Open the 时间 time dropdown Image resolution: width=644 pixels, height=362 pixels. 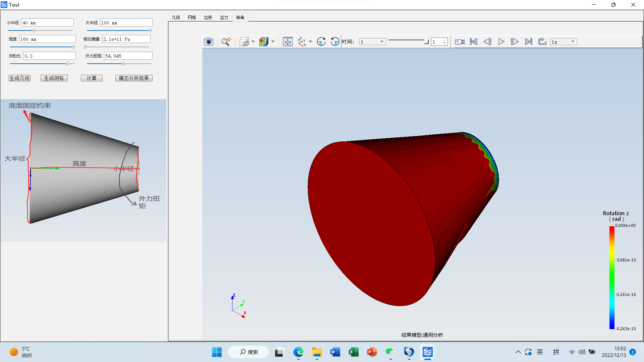point(372,42)
